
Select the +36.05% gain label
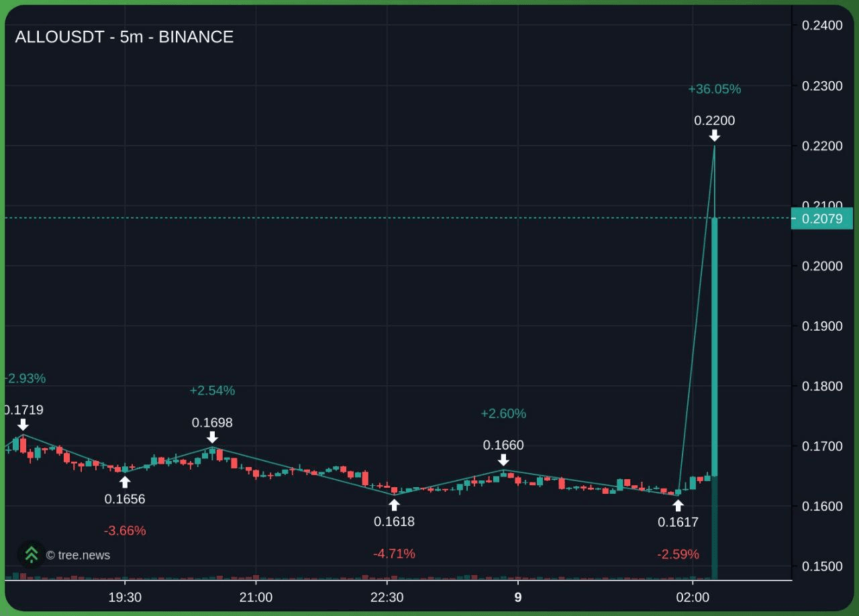(714, 89)
